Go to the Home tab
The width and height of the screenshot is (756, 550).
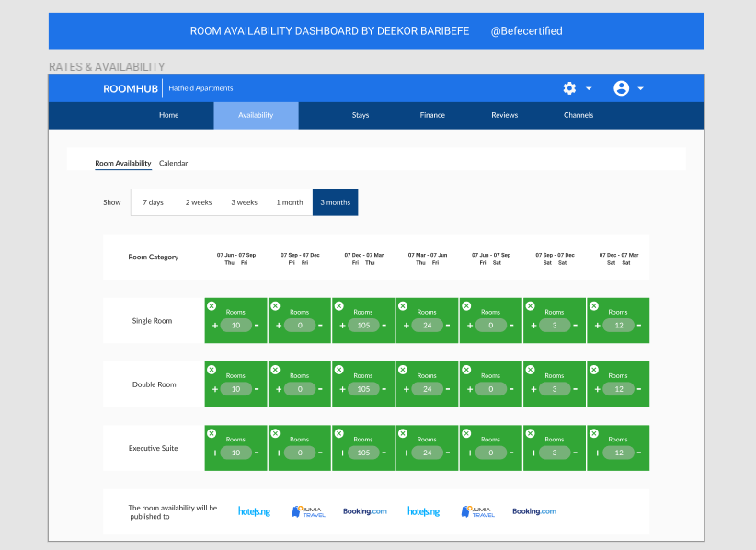[168, 115]
